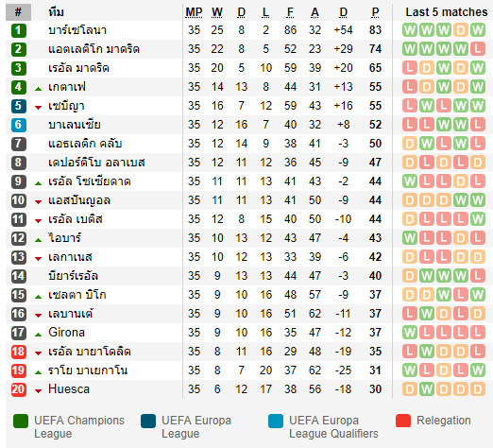
Task: Click the red rank 18 badge
Action: 19,352
